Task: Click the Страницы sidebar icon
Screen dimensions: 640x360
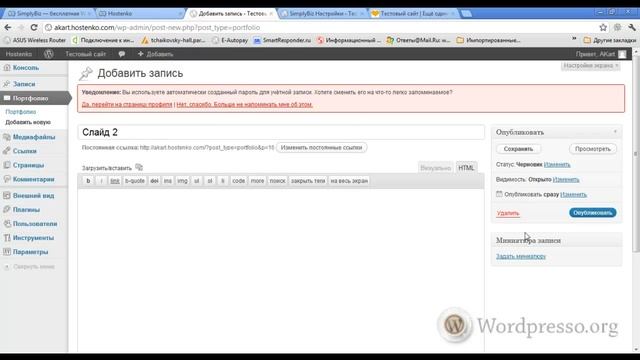Action: pos(7,165)
